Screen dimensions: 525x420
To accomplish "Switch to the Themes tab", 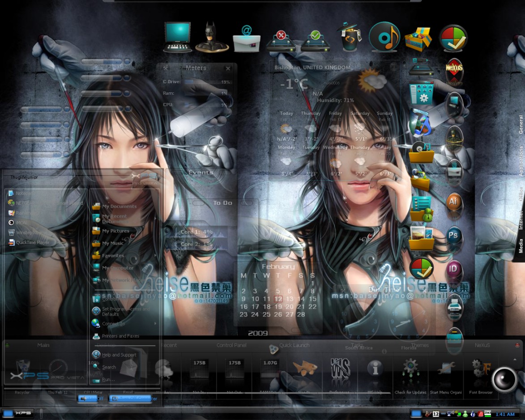I will [420, 345].
